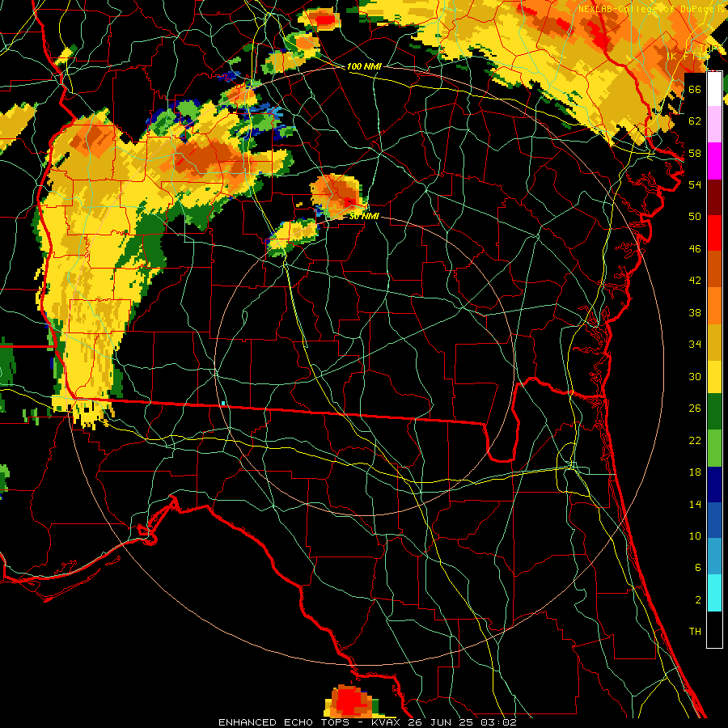Select the gold swatch on the legend

click(714, 341)
